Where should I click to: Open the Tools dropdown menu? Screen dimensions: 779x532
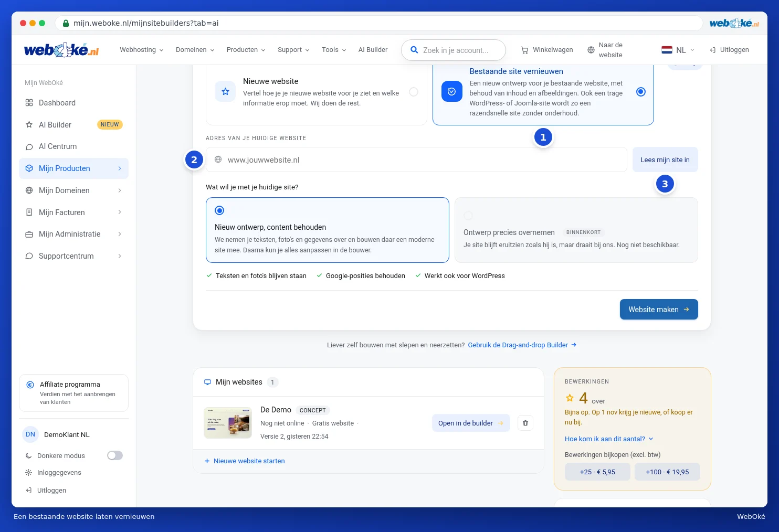[334, 50]
